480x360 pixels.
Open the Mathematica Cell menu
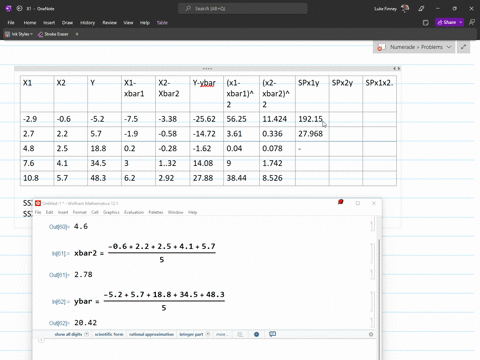coord(95,212)
